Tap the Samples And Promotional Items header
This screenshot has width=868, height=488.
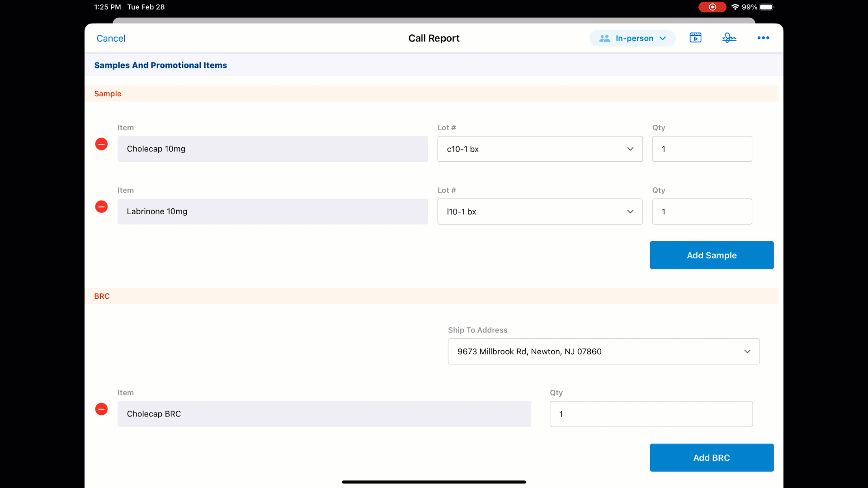click(x=160, y=65)
